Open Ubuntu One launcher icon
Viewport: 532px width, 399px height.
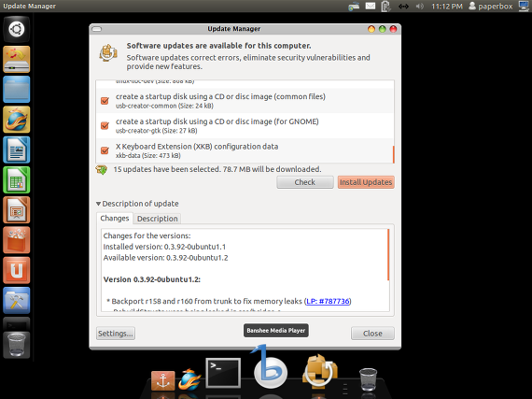(16, 271)
